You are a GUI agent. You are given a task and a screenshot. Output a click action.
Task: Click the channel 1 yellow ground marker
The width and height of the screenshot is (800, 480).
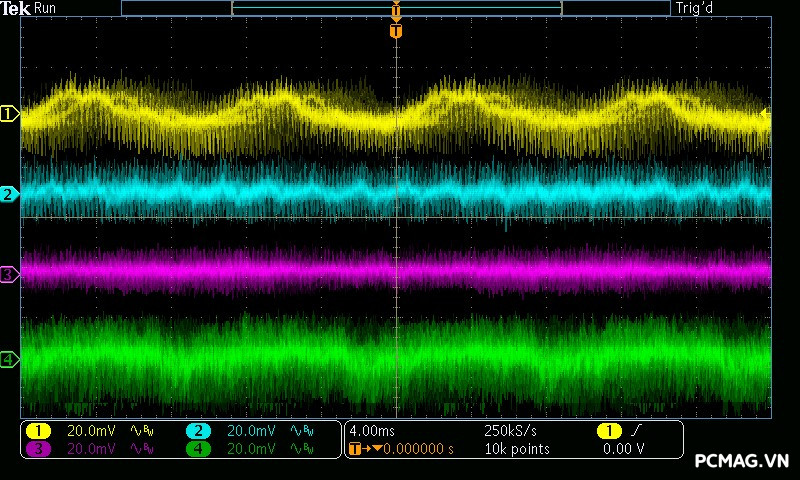(x=9, y=114)
